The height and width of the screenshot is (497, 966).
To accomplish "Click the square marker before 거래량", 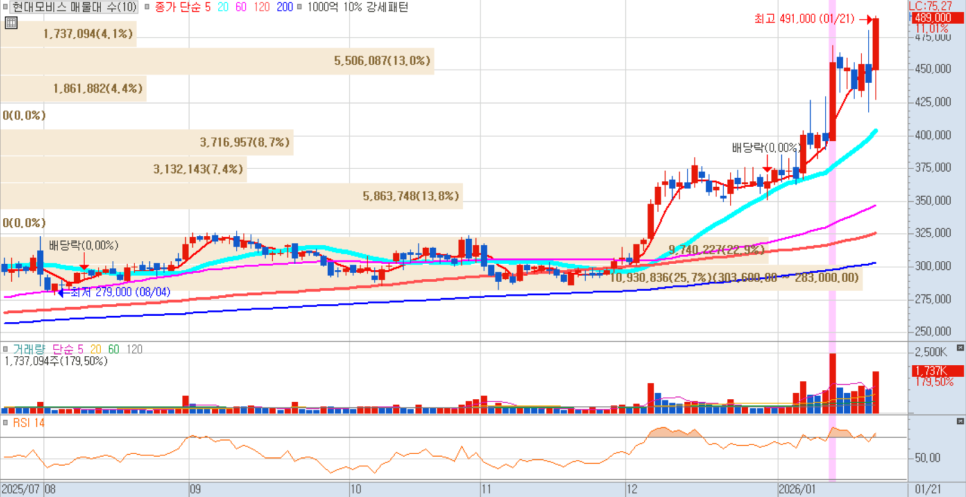I will [x=6, y=349].
